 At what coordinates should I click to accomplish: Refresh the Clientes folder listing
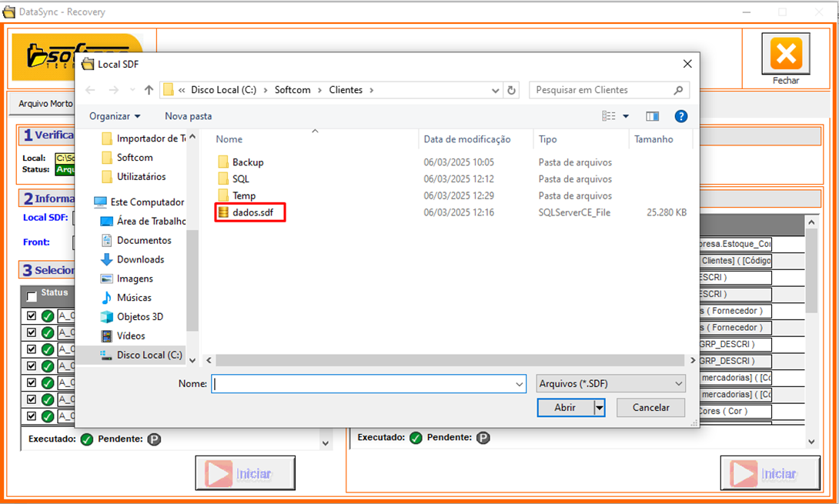pos(512,90)
